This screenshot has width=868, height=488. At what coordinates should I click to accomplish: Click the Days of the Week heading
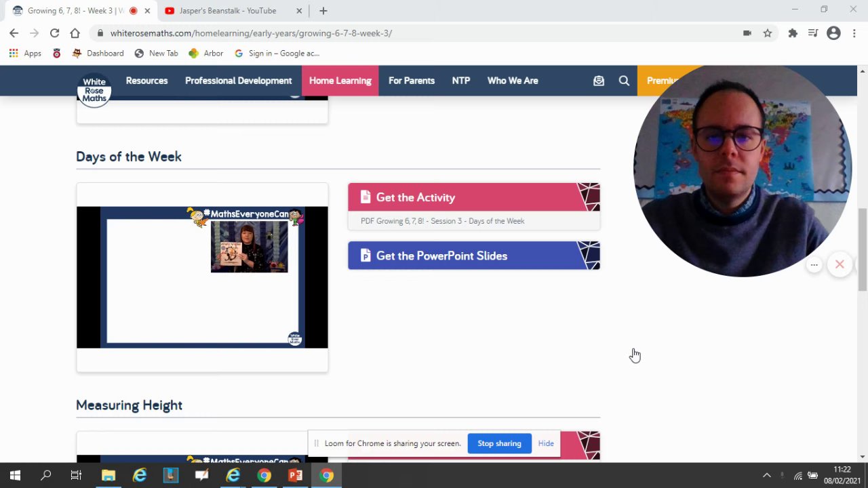coord(129,157)
